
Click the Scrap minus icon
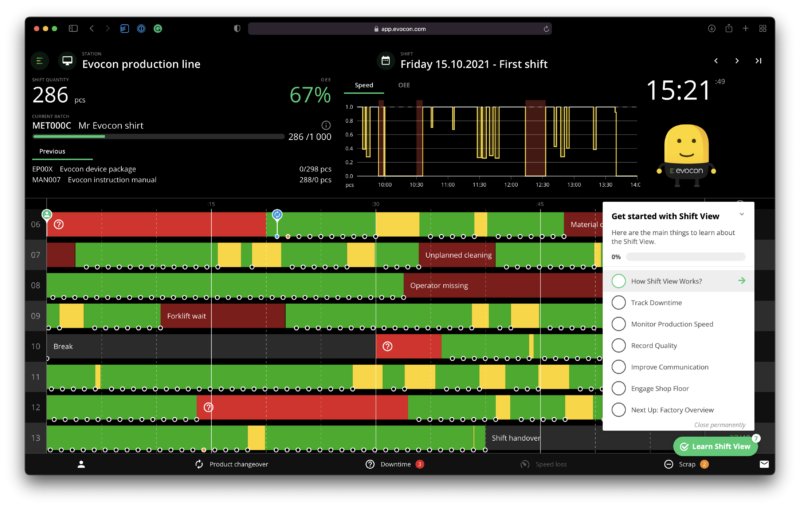pos(668,464)
